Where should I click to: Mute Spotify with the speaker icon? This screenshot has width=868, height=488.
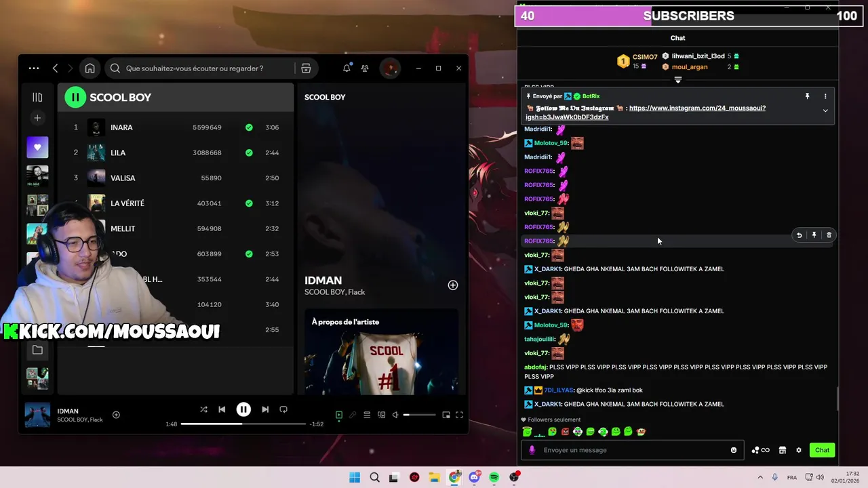coord(395,415)
